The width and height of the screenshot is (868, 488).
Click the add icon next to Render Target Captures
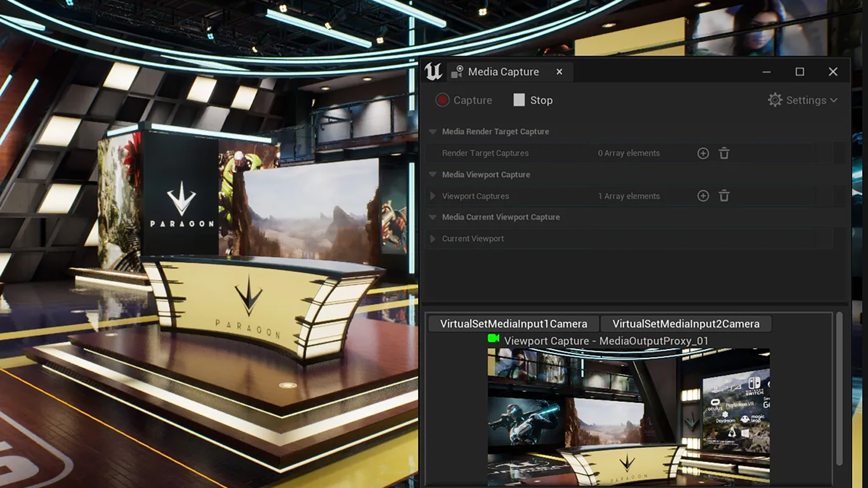click(703, 153)
